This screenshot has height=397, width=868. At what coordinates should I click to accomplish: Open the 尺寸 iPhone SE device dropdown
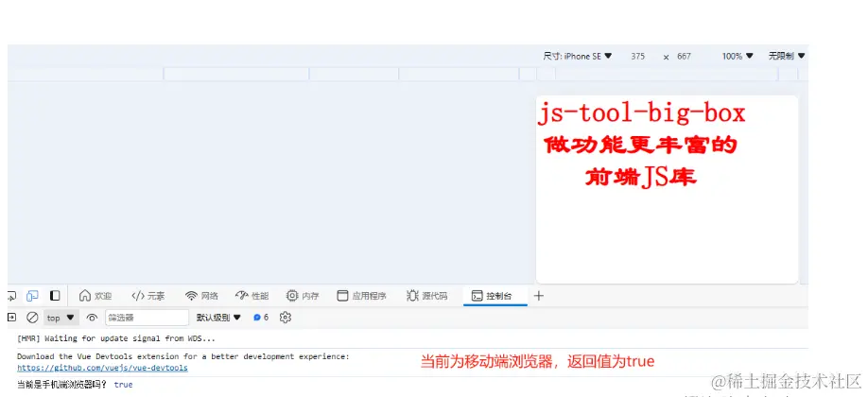click(x=578, y=56)
